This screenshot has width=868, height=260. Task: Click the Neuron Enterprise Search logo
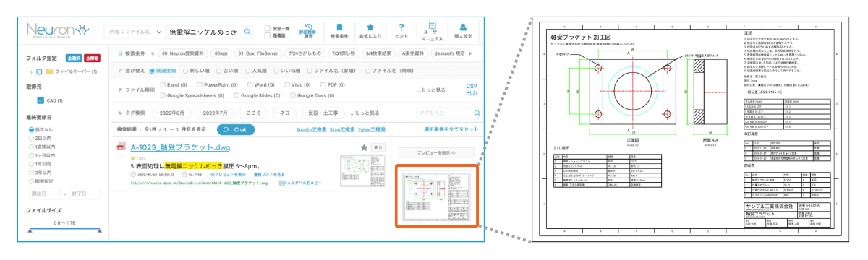[59, 31]
